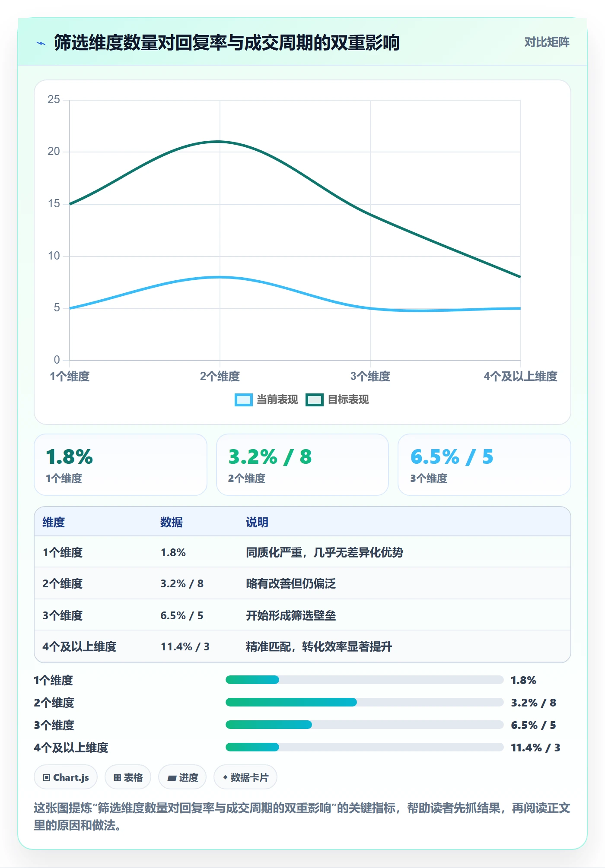Viewport: 605px width, 868px height.
Task: Select the 表格 tag chip
Action: pos(128,777)
